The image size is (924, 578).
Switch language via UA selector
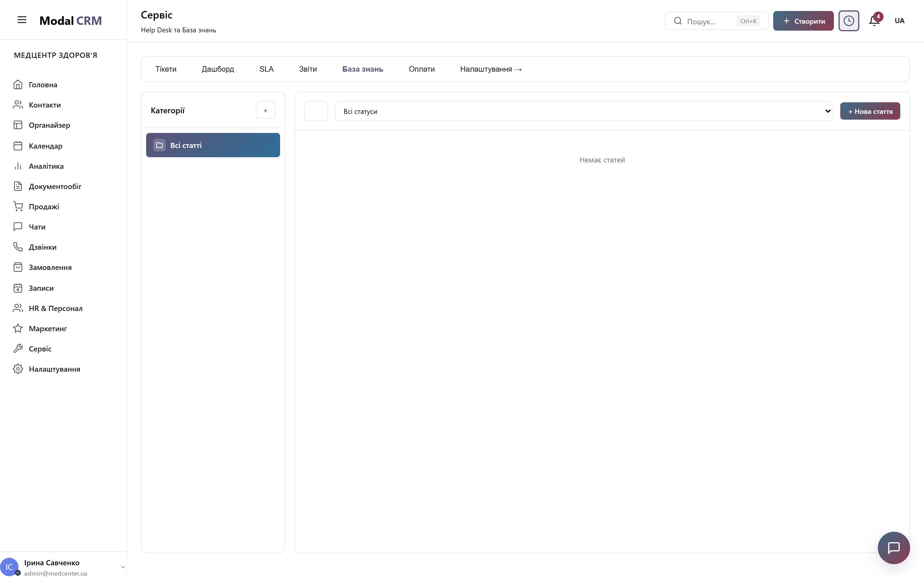click(x=899, y=21)
